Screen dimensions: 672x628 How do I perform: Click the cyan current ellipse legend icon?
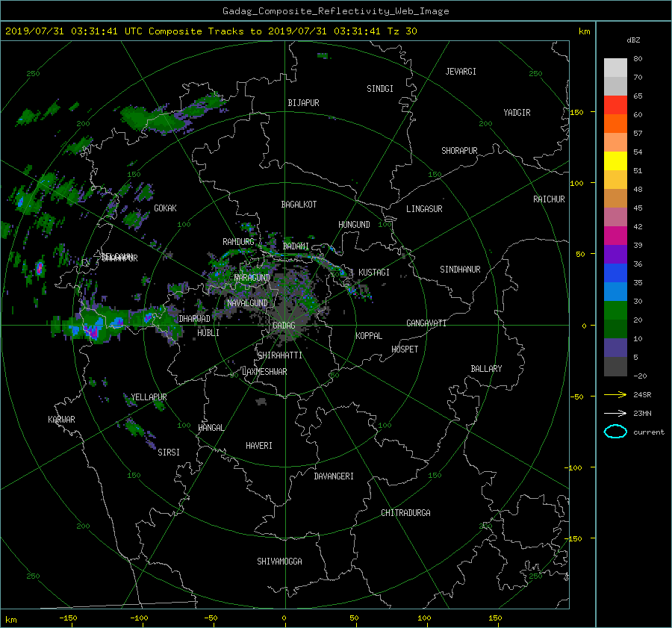[x=615, y=432]
